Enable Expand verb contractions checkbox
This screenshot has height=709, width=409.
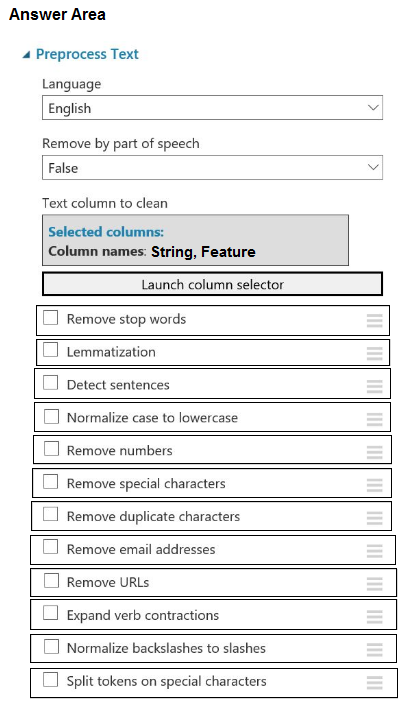click(51, 613)
